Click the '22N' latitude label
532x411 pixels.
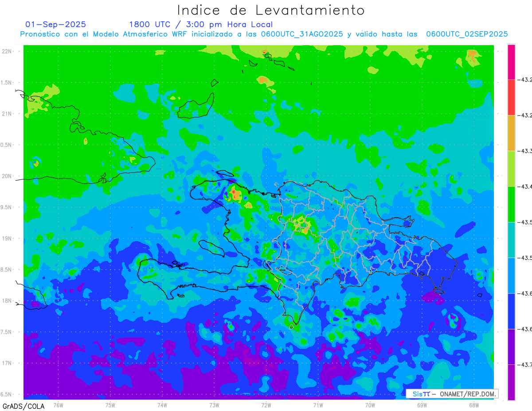[x=7, y=51]
